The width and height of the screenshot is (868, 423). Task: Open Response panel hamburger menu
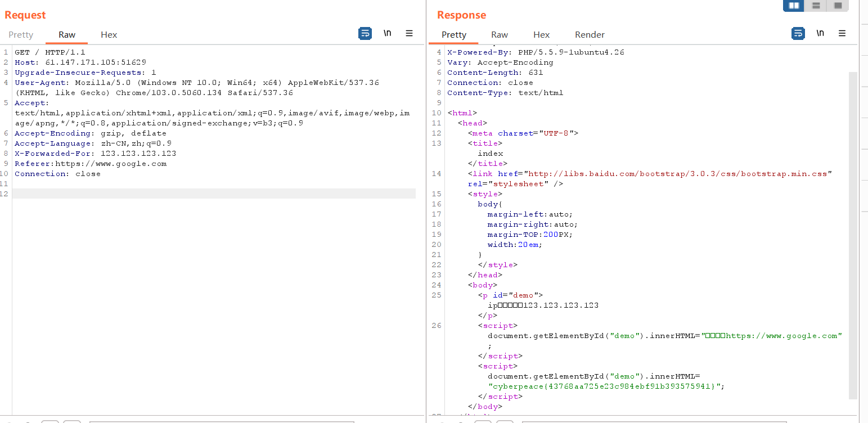[x=842, y=34]
